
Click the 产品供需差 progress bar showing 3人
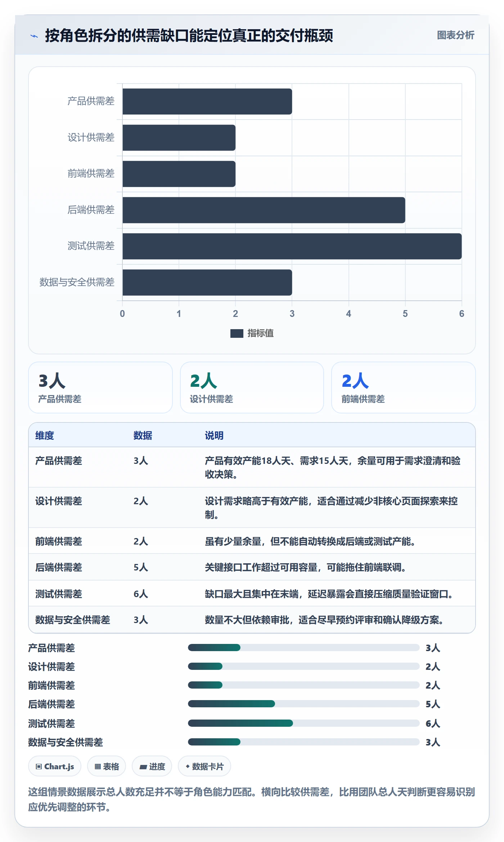coord(303,648)
